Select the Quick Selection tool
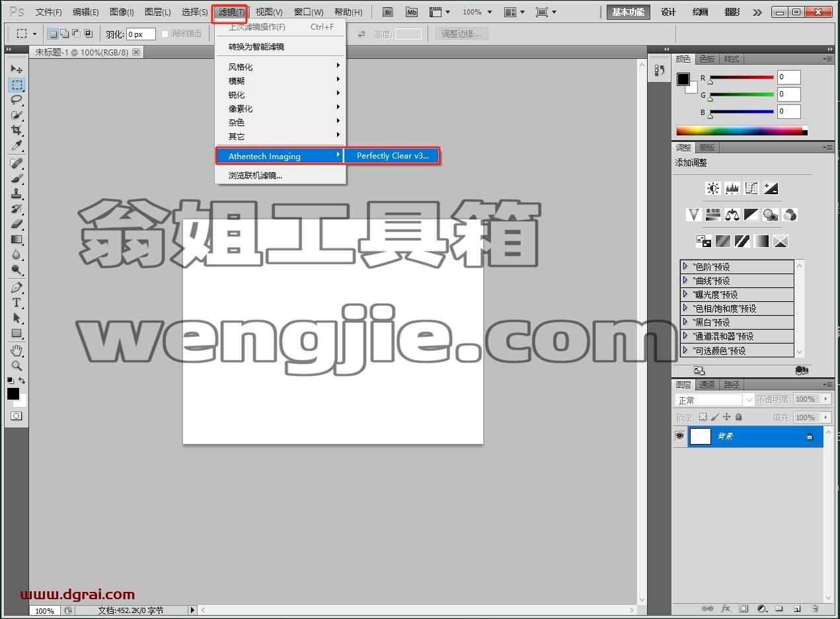The image size is (840, 619). pos(17,115)
